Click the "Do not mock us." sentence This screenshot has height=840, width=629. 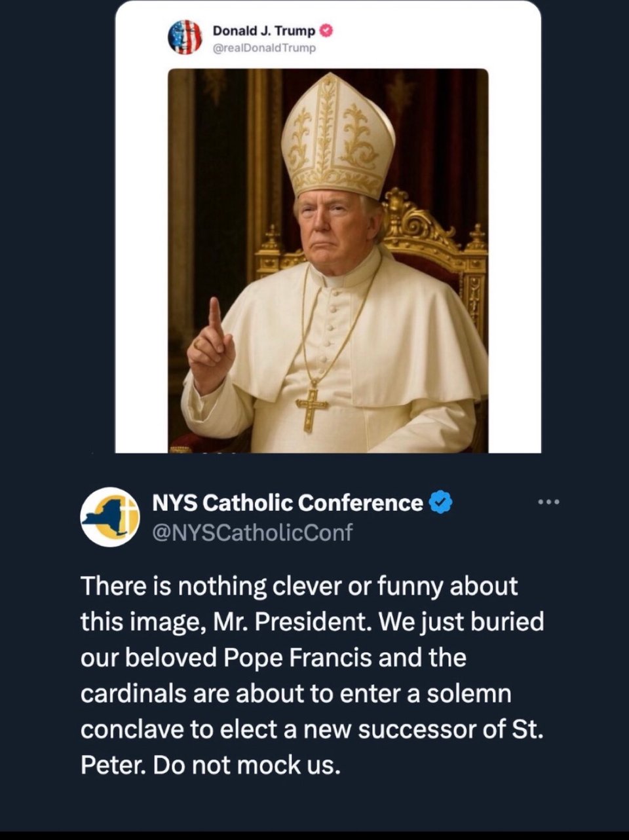(x=248, y=765)
